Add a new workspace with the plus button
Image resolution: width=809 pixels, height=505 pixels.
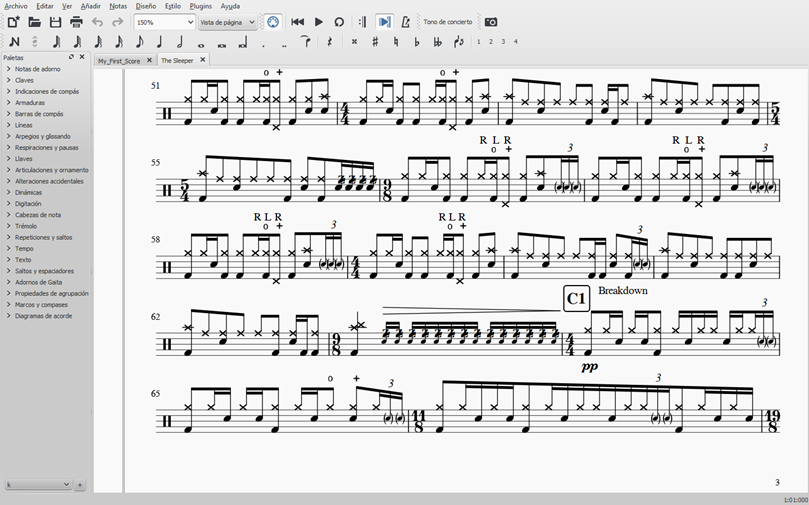tap(80, 484)
